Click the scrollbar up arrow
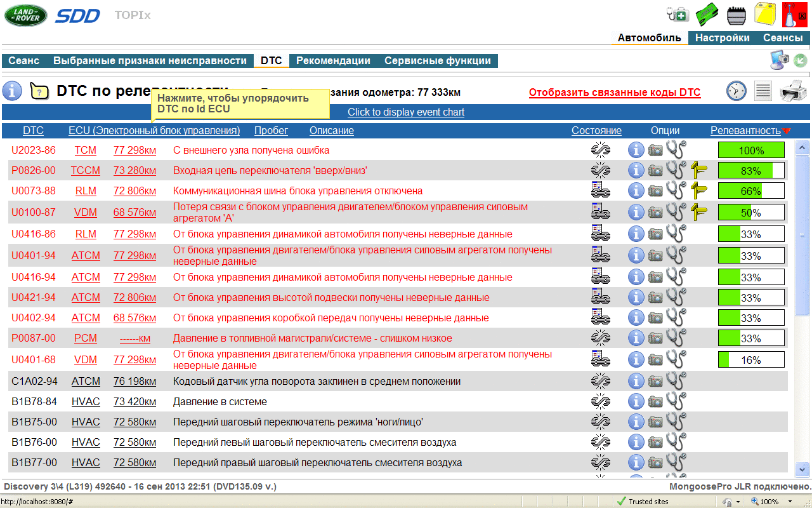 click(802, 147)
